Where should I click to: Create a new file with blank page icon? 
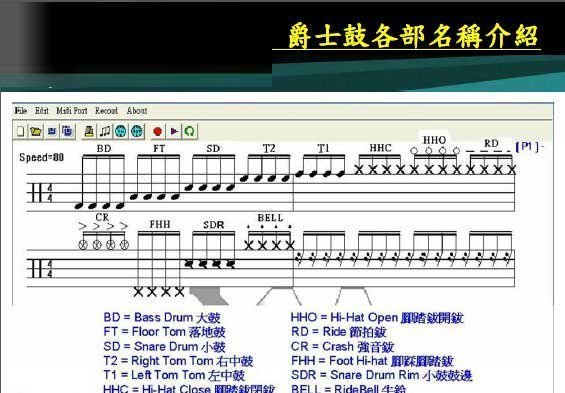pos(21,131)
